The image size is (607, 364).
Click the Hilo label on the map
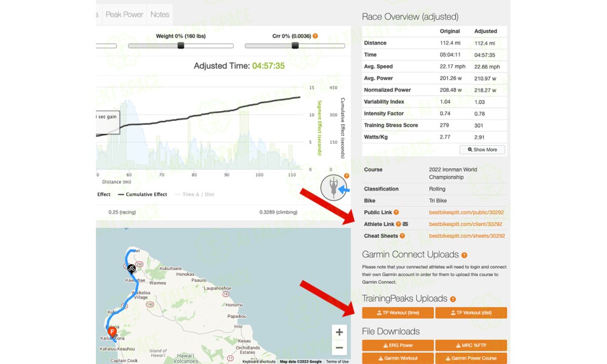(x=238, y=326)
